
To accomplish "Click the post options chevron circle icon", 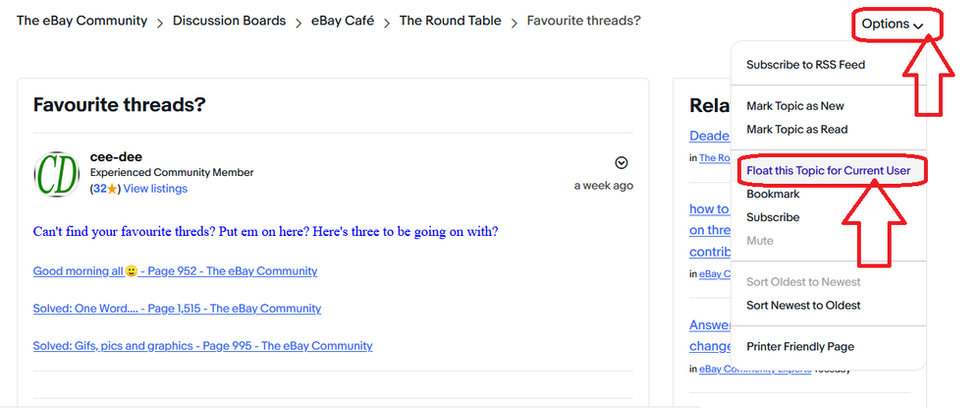I will [622, 162].
